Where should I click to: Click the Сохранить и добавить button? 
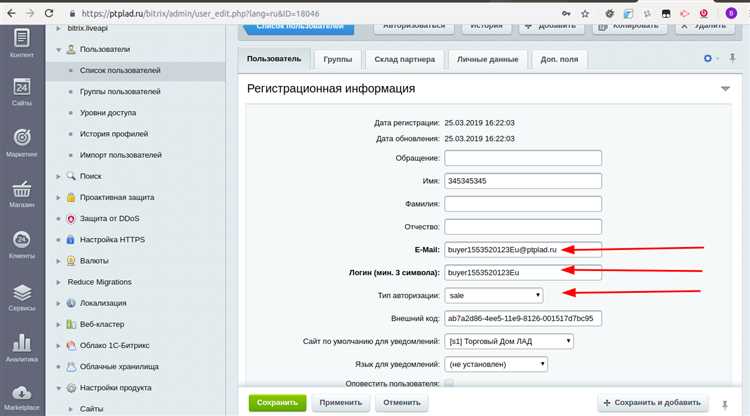pyautogui.click(x=652, y=403)
